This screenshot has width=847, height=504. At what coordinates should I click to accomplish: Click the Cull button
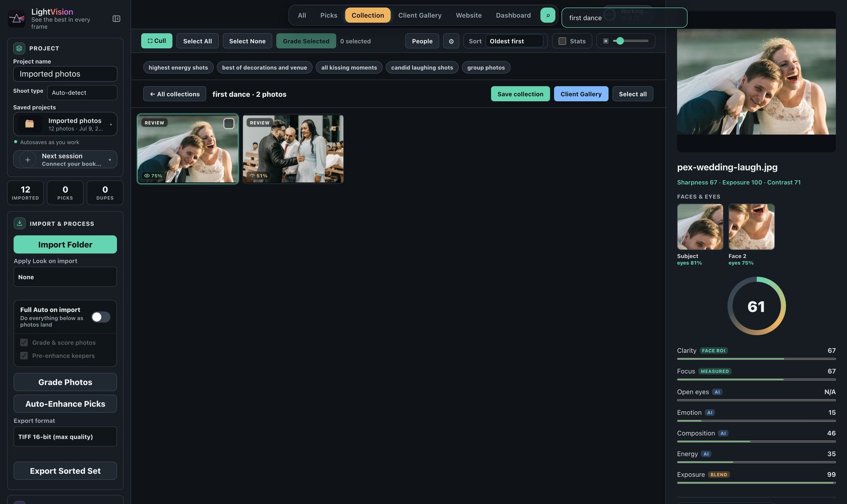(x=157, y=41)
